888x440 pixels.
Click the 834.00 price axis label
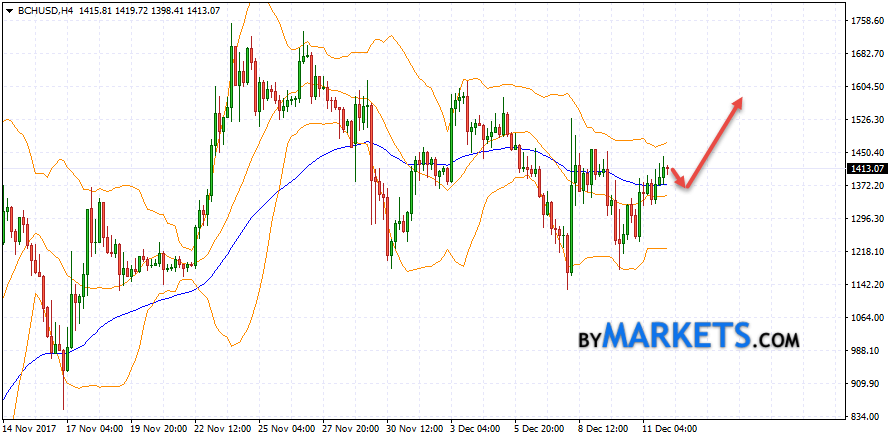click(865, 417)
